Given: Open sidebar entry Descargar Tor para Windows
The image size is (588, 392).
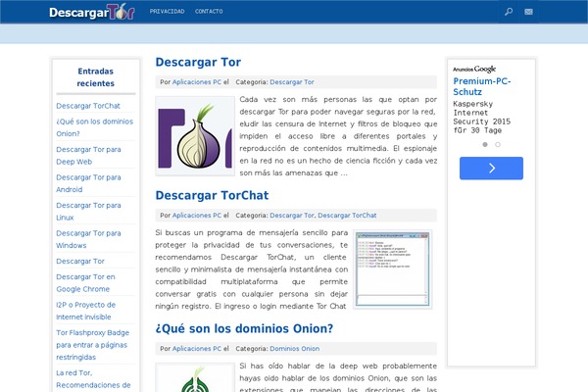Looking at the screenshot, I should pyautogui.click(x=88, y=239).
